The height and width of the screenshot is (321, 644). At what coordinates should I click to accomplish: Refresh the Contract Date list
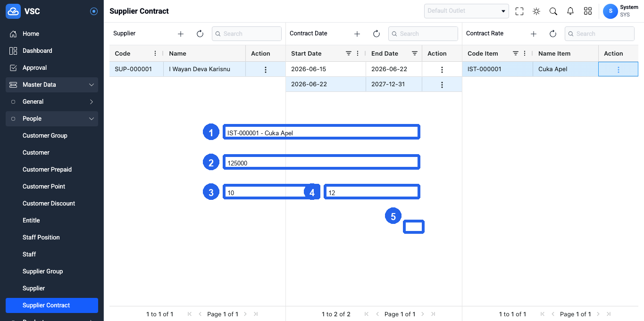click(376, 34)
